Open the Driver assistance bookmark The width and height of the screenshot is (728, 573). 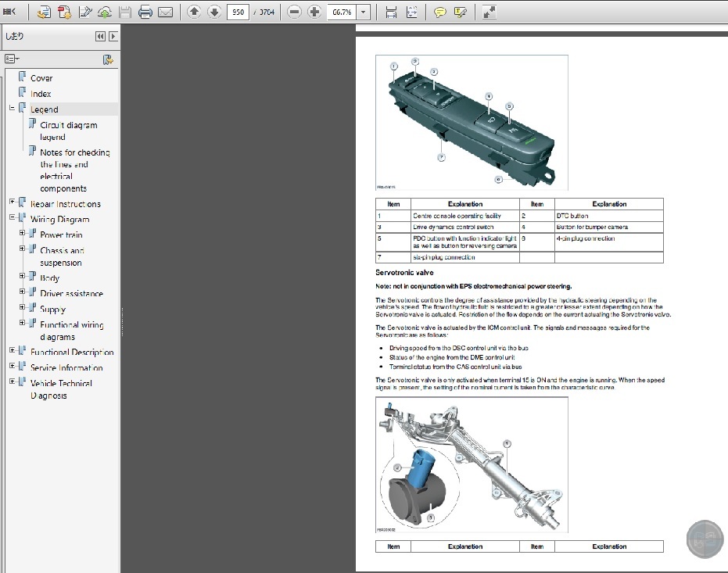tap(71, 294)
